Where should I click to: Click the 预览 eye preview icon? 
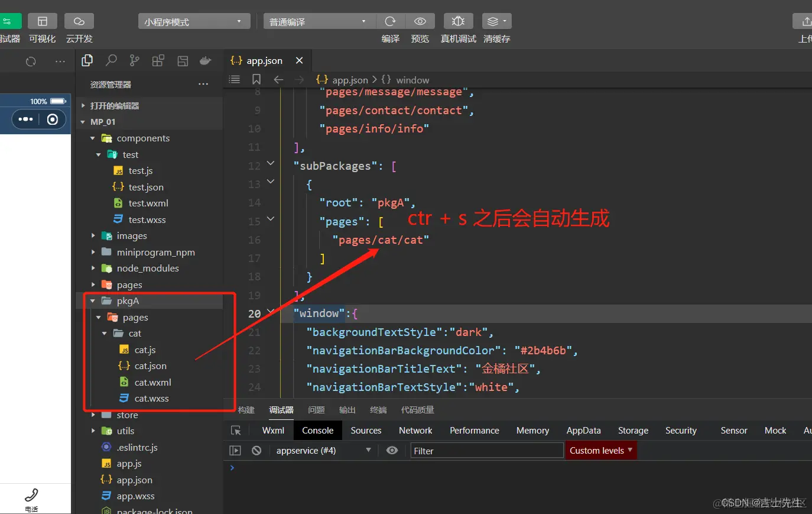click(x=420, y=21)
